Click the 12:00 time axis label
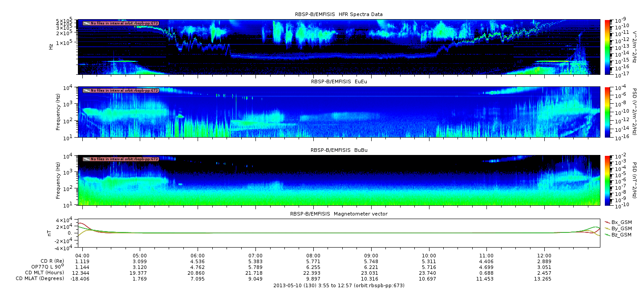The image size is (644, 293). click(x=544, y=256)
